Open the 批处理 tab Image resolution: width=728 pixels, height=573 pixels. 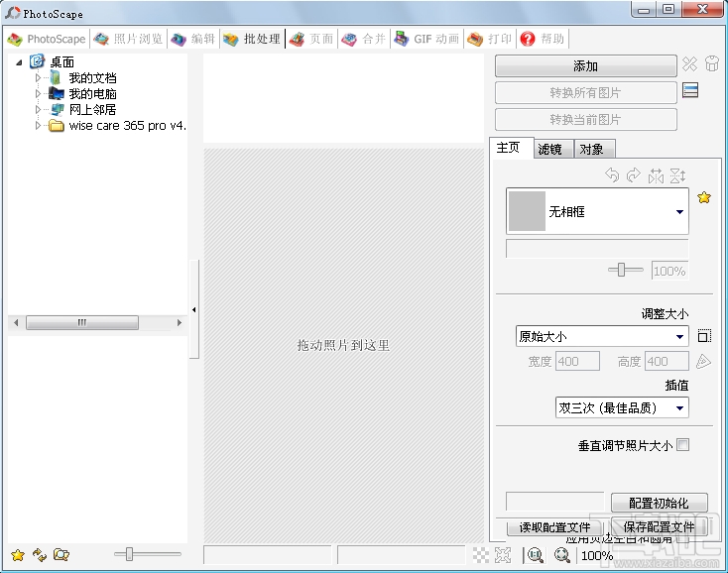(x=252, y=39)
